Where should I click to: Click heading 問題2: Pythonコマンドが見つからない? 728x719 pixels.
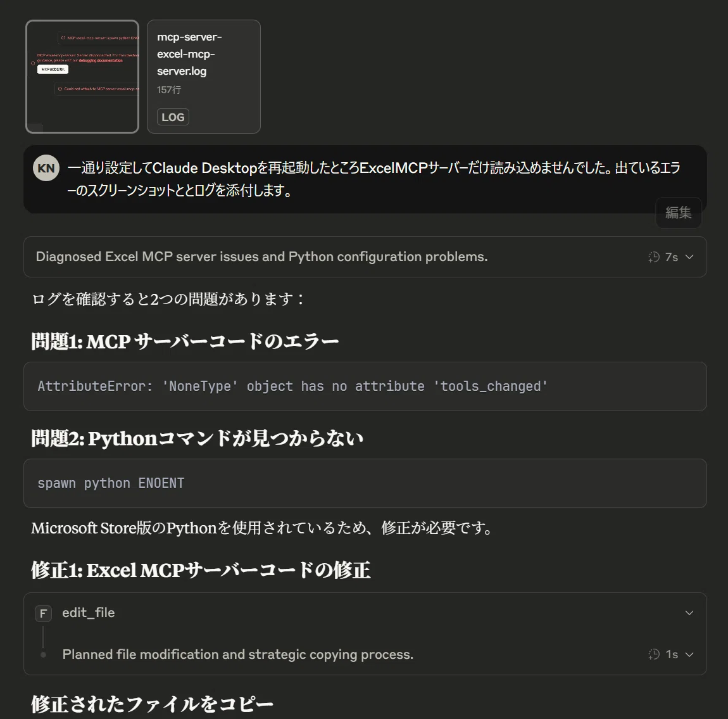197,438
